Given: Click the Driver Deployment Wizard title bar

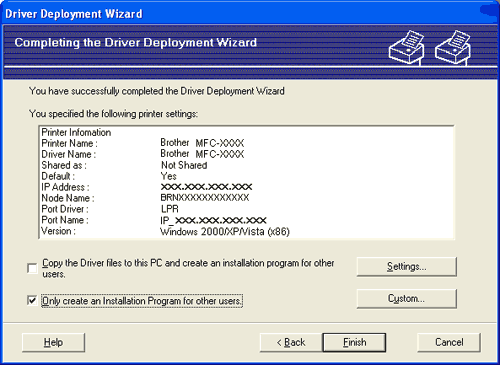Looking at the screenshot, I should pos(250,14).
